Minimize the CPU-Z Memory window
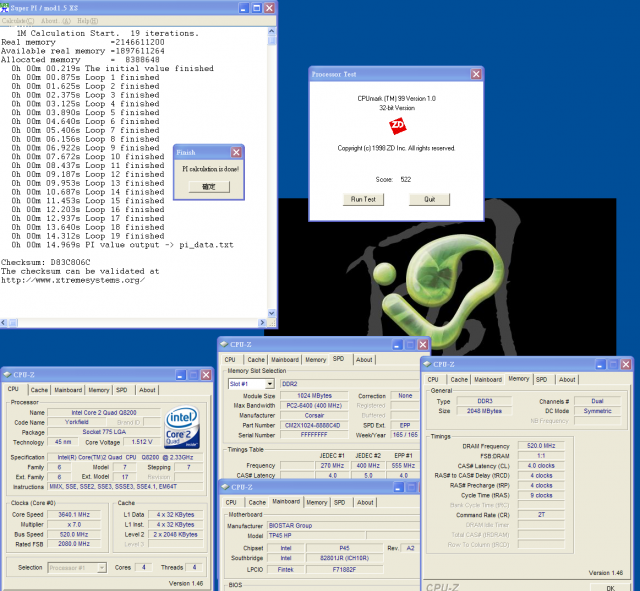 (x=600, y=364)
